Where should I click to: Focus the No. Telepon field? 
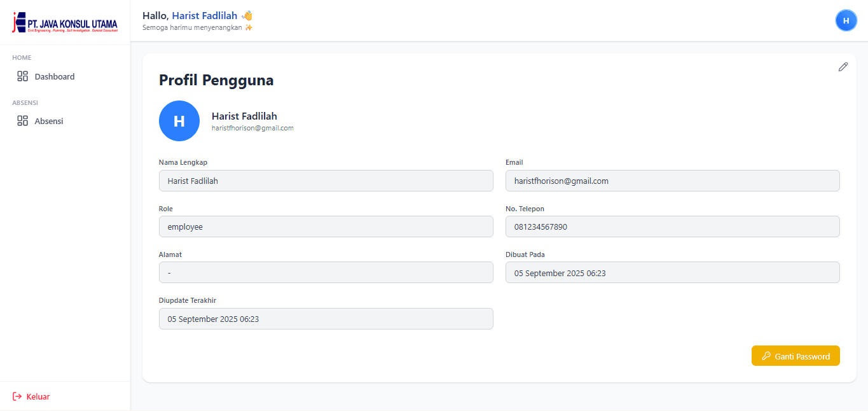click(672, 226)
